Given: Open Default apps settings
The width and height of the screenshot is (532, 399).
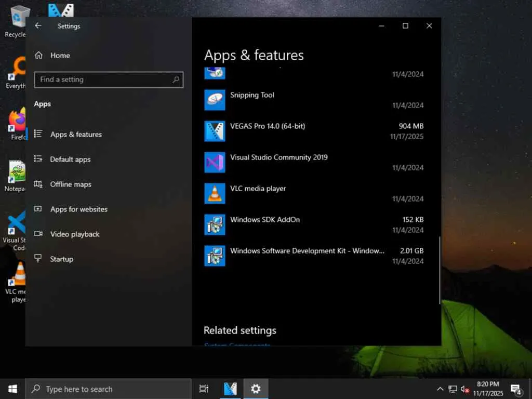Looking at the screenshot, I should pyautogui.click(x=70, y=159).
